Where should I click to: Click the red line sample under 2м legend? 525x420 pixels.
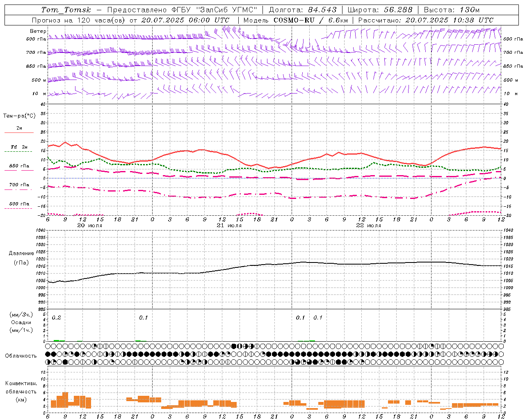point(19,133)
